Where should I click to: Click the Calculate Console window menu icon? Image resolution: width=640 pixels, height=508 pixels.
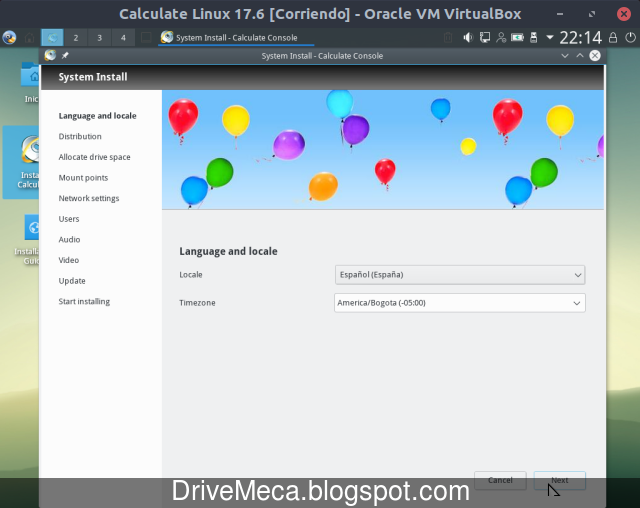point(50,55)
